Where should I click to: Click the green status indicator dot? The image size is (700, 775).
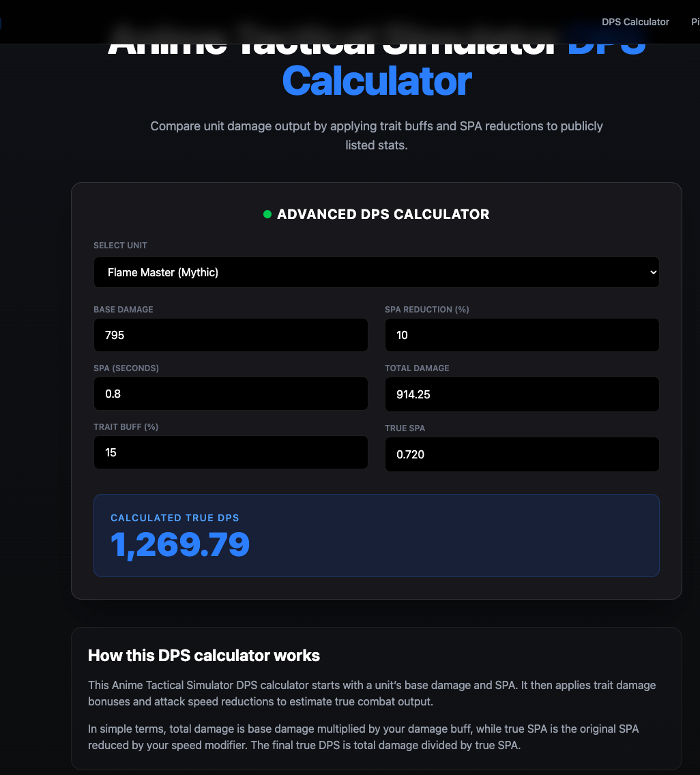pos(267,214)
